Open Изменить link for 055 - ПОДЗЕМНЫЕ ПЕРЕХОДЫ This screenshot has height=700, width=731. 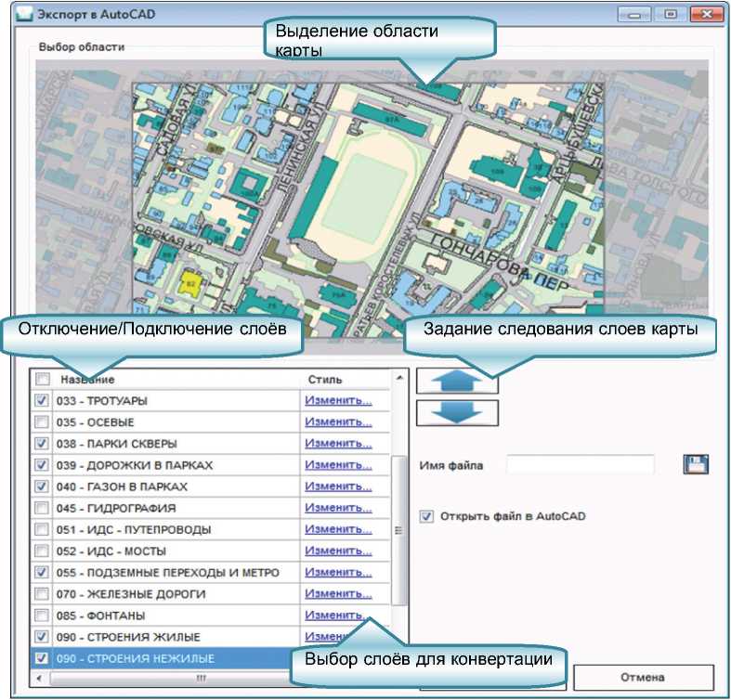(338, 572)
